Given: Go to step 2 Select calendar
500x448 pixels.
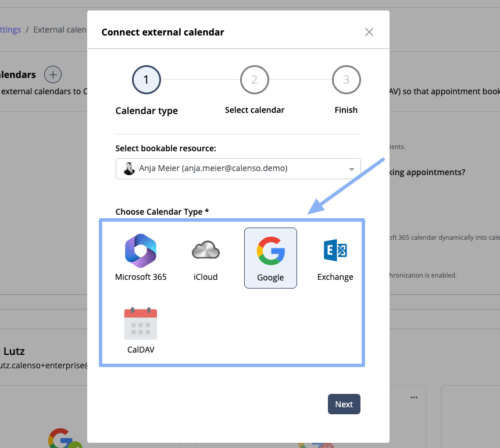Looking at the screenshot, I should pos(255,80).
